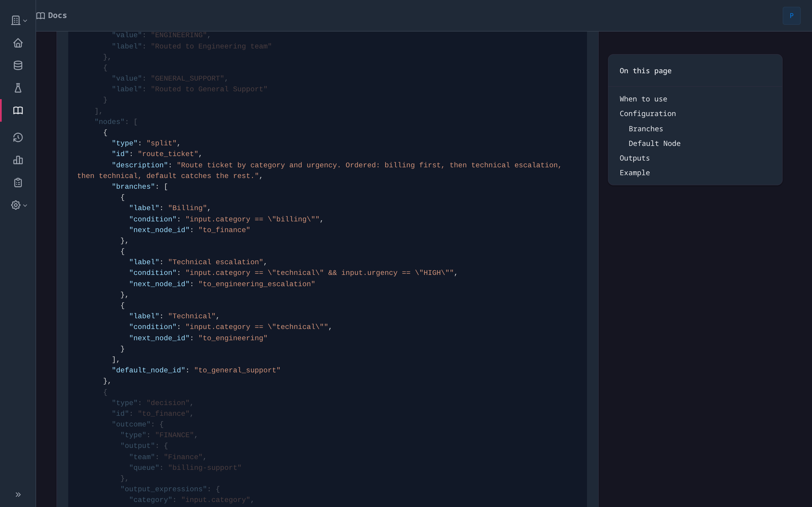The image size is (812, 507).
Task: Open the Settings gear icon
Action: (16, 205)
